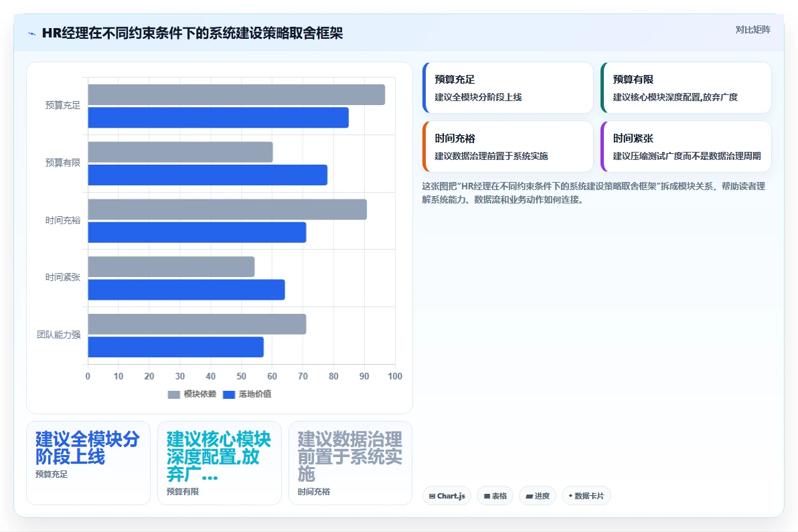
Task: Click the 对比矩阵 label in header
Action: click(x=752, y=29)
